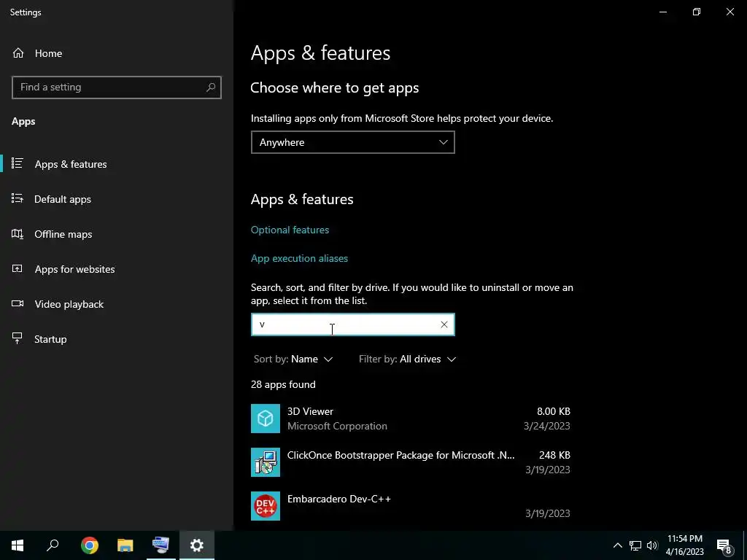Open Windows Start menu

18,545
